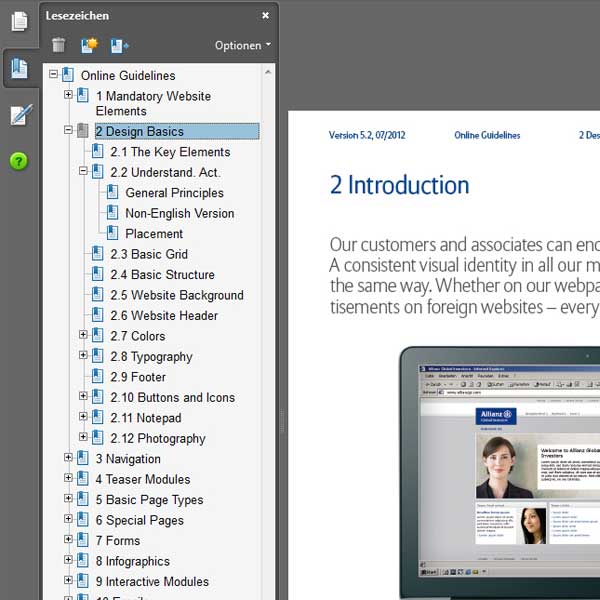Screen dimensions: 600x600
Task: Expand the 1 Mandatory Website Elements node
Action: coord(69,95)
